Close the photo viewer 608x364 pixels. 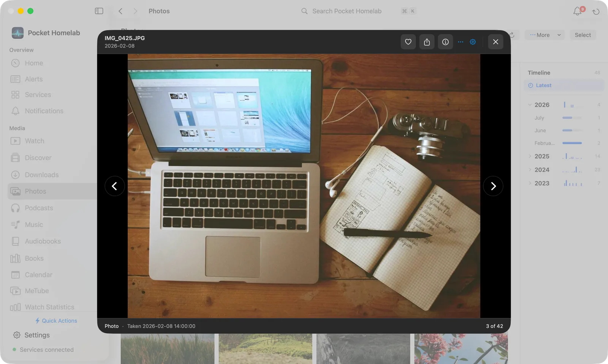click(x=496, y=42)
